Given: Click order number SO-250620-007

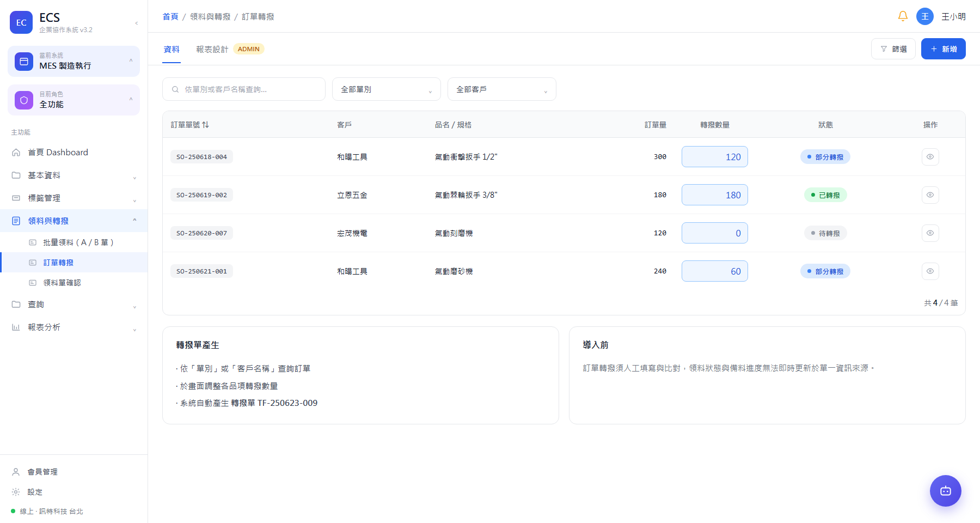Looking at the screenshot, I should pos(201,233).
